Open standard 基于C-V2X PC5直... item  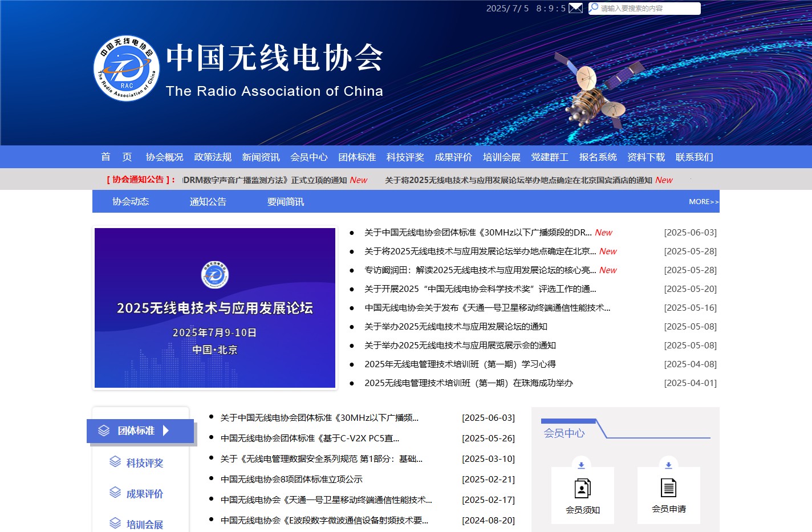pos(310,438)
